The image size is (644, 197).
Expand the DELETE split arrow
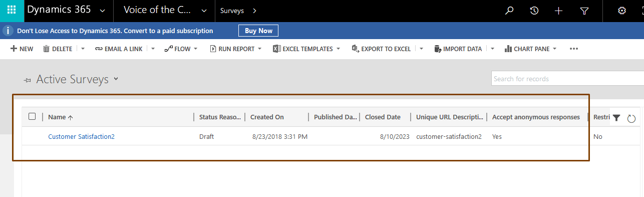83,49
